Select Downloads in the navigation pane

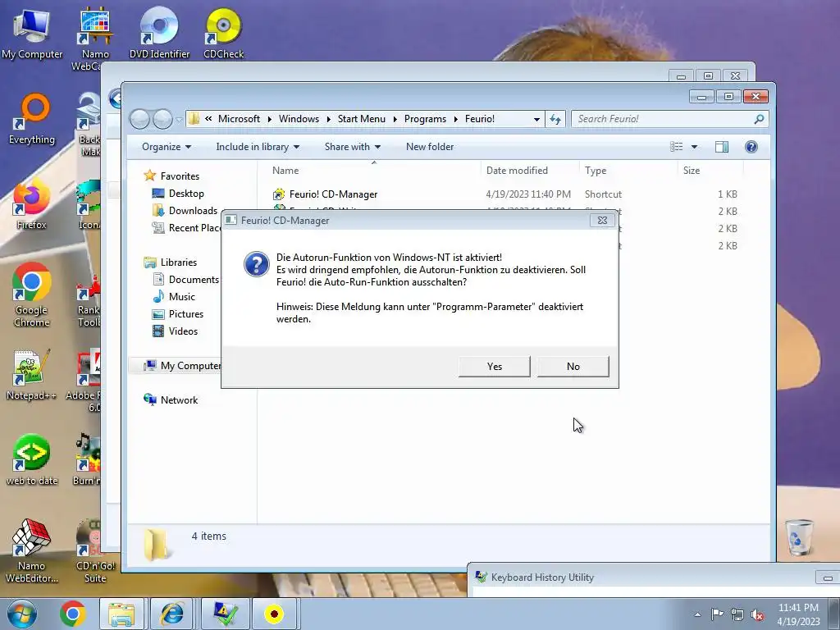[x=185, y=211]
